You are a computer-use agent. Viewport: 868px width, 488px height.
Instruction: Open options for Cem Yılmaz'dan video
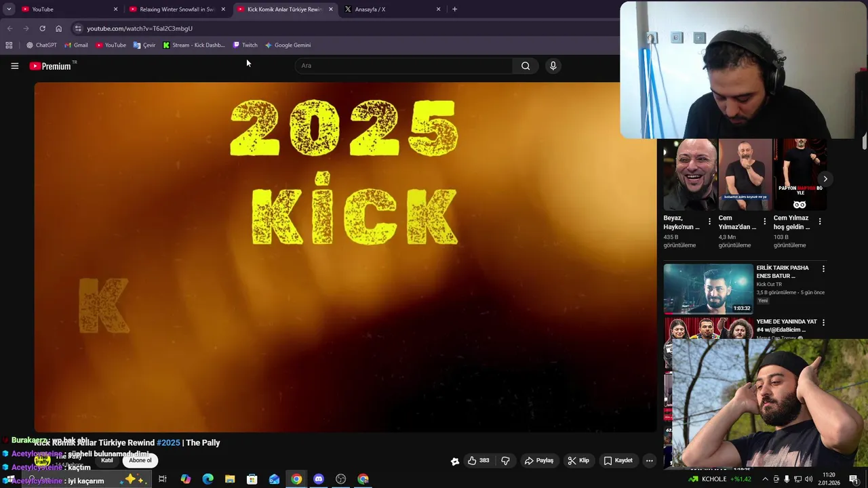(765, 222)
